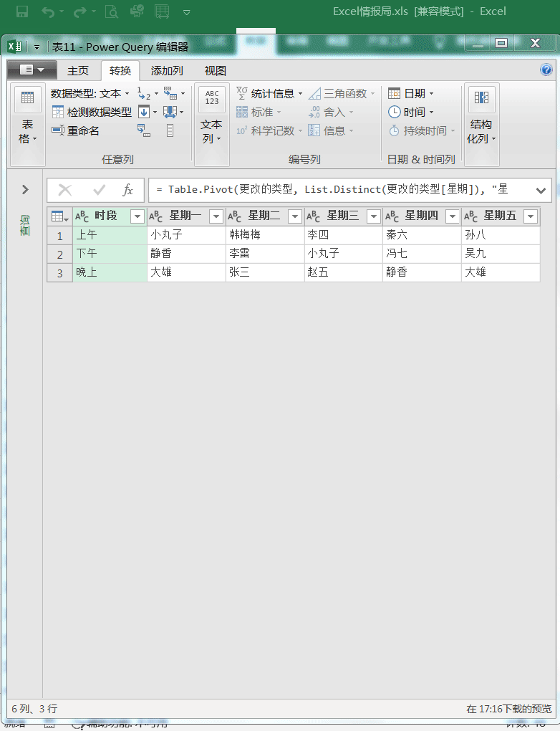
Task: Click the fx formula function icon
Action: (x=127, y=190)
